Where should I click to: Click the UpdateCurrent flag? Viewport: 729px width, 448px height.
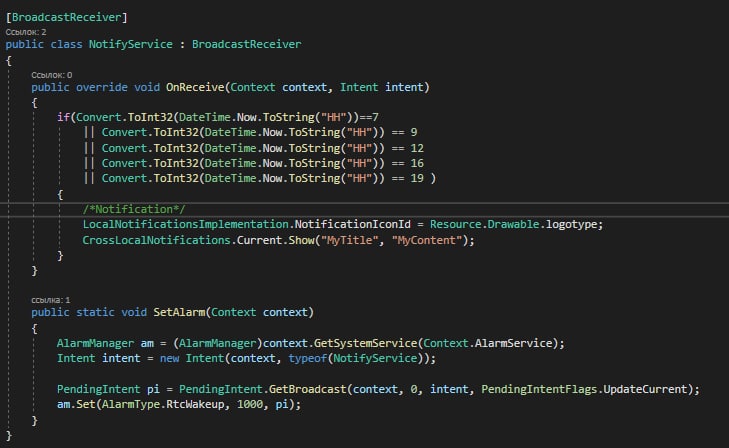pyautogui.click(x=645, y=389)
